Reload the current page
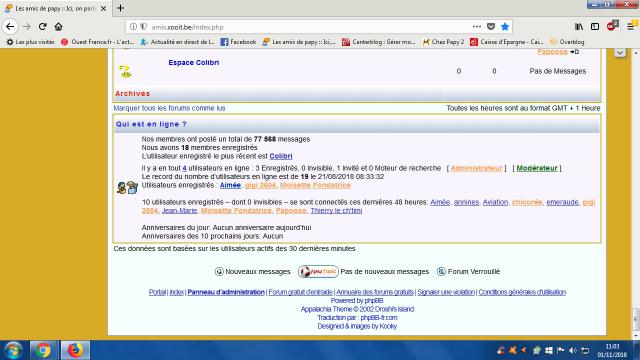 (42, 27)
